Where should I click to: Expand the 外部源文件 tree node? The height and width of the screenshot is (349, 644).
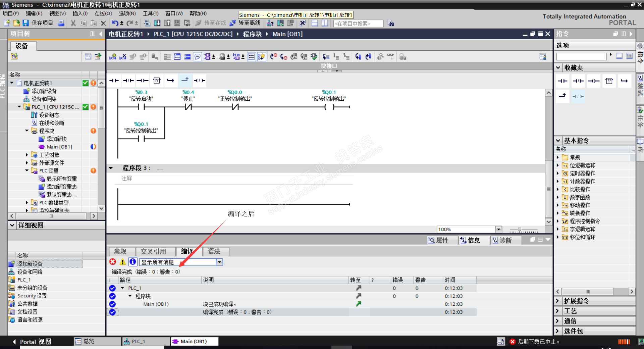27,163
